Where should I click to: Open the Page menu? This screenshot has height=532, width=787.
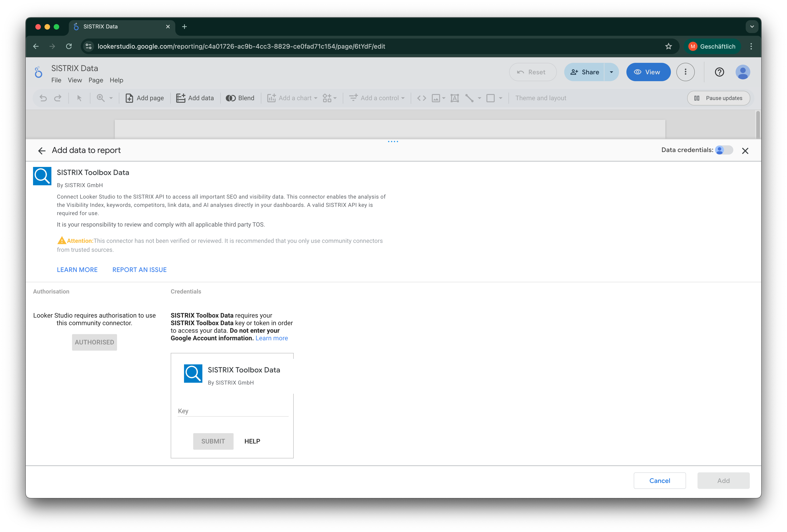coord(96,80)
